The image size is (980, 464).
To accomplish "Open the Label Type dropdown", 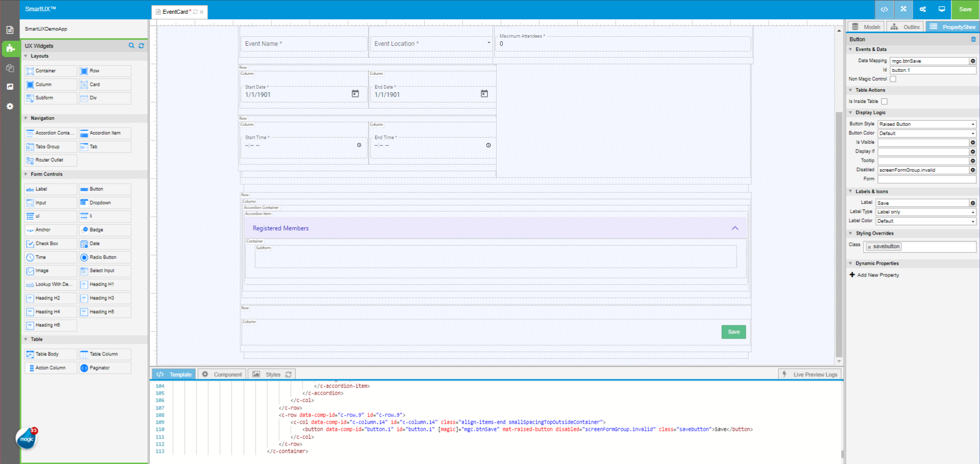I will click(x=925, y=212).
